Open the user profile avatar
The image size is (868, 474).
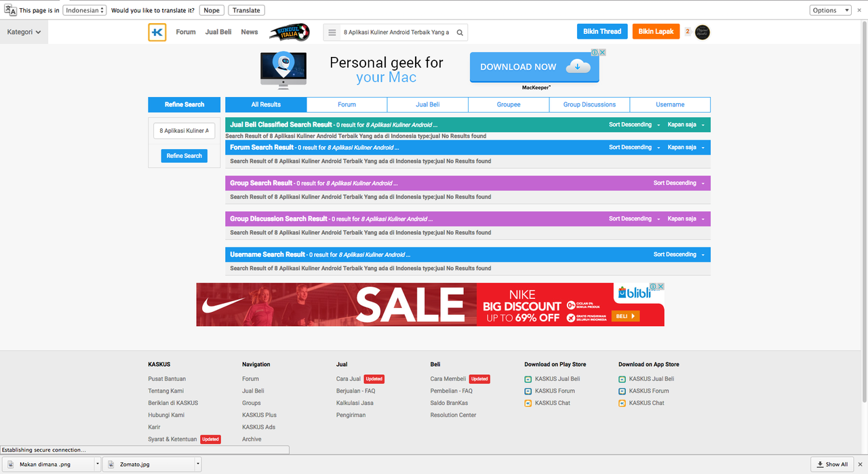point(703,32)
